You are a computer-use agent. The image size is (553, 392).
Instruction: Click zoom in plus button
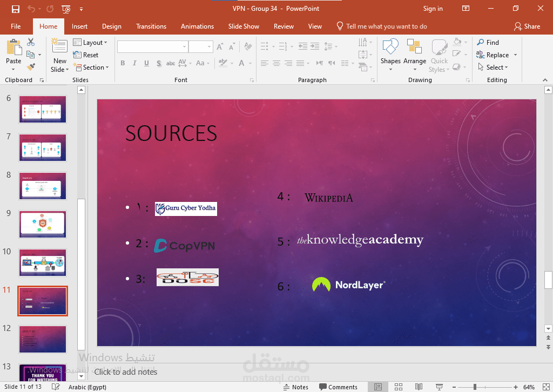click(516, 387)
